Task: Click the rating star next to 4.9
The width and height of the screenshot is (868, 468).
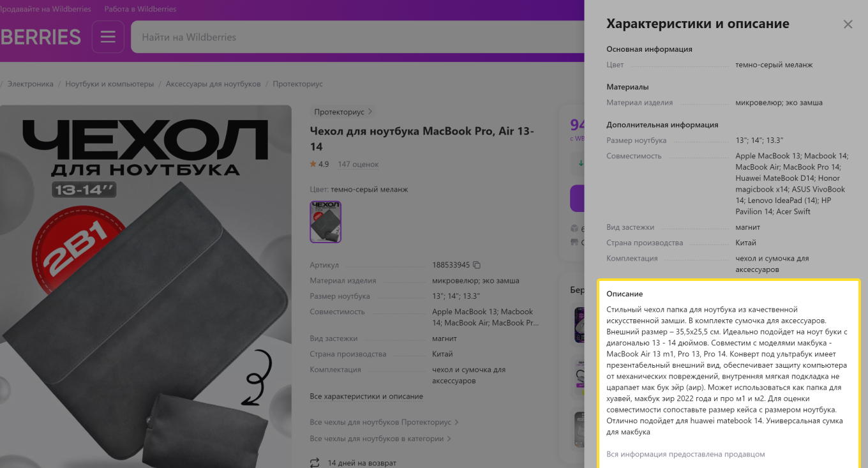Action: pyautogui.click(x=313, y=164)
